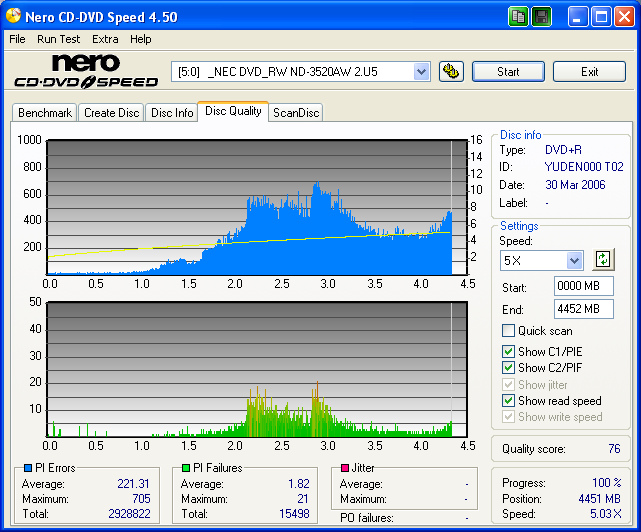Image resolution: width=641 pixels, height=532 pixels.
Task: Click the Exit button
Action: tap(589, 72)
